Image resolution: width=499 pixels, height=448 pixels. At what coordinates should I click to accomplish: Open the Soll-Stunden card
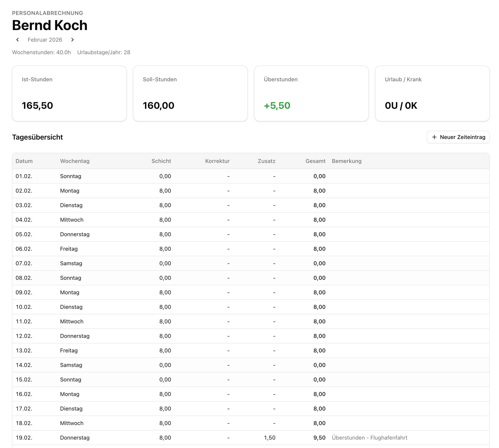click(x=190, y=93)
